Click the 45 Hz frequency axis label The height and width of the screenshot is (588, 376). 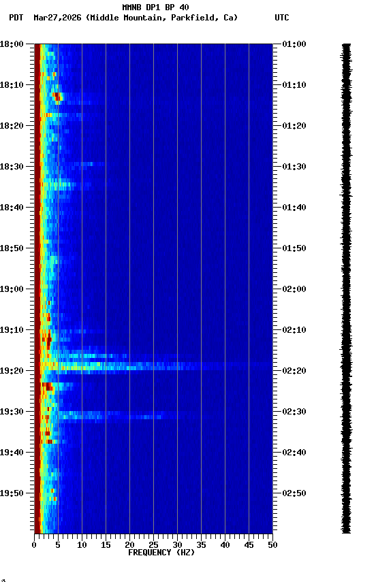(249, 545)
